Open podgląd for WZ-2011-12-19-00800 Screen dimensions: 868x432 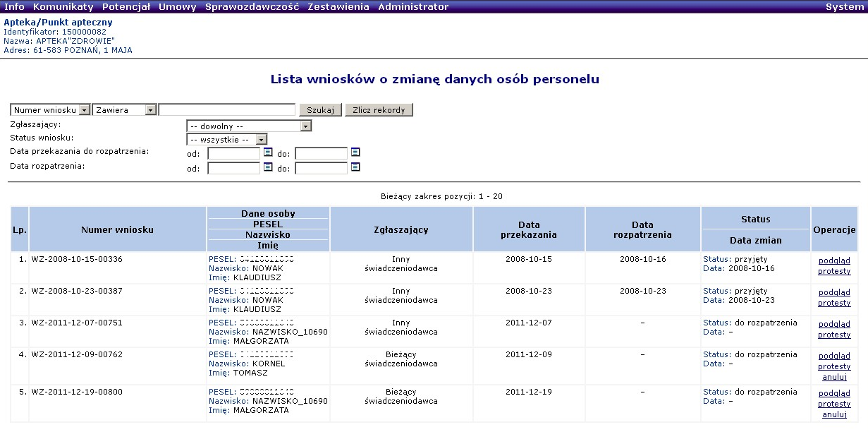point(834,393)
